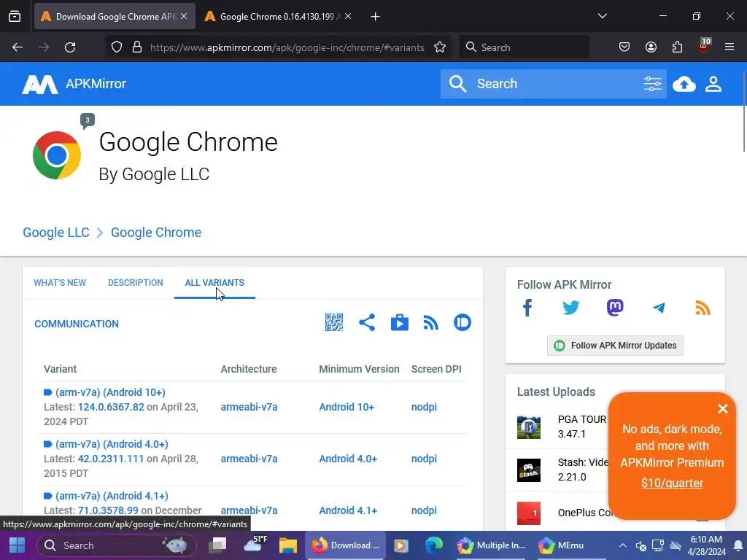The height and width of the screenshot is (560, 747).
Task: Click the comments bubble showing 3
Action: [88, 121]
